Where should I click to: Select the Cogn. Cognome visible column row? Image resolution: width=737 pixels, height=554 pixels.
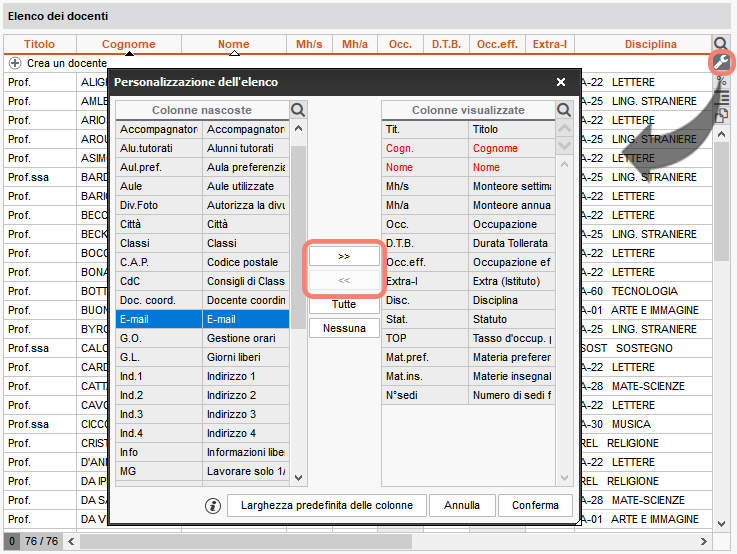[x=468, y=148]
